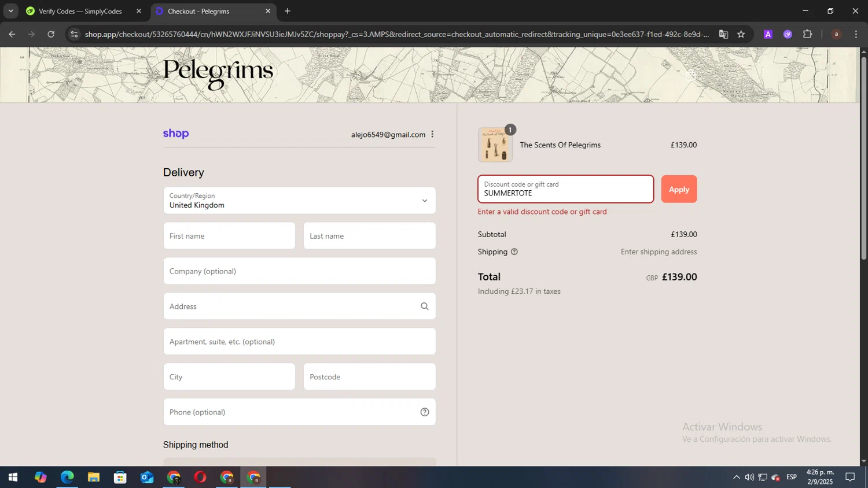Open the clock and date panel

pos(820,477)
